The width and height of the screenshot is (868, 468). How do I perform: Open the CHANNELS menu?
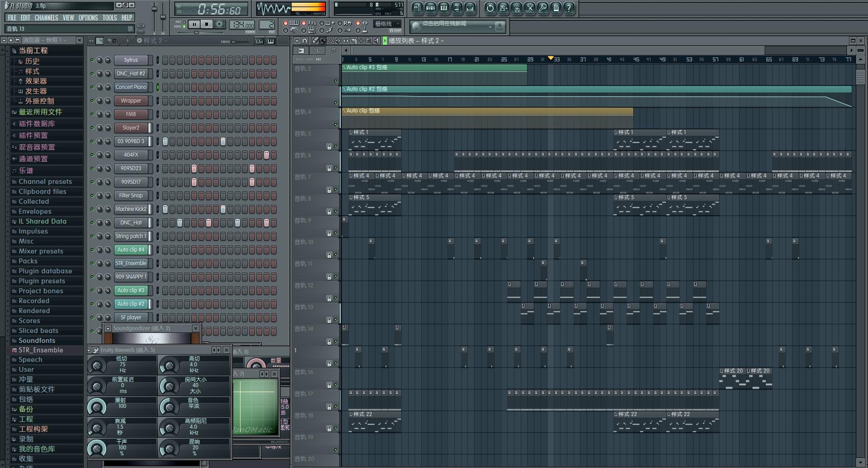click(46, 18)
